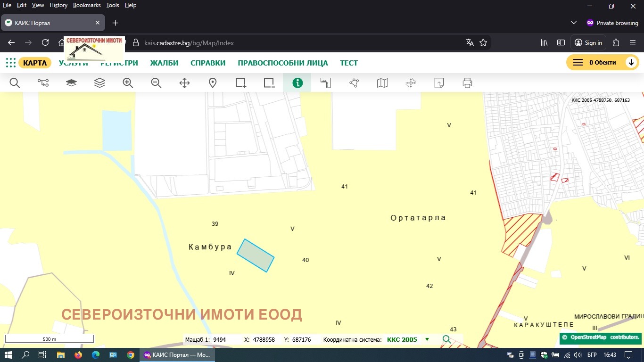Image resolution: width=644 pixels, height=362 pixels.
Task: Select the pan map tool
Action: tap(184, 82)
